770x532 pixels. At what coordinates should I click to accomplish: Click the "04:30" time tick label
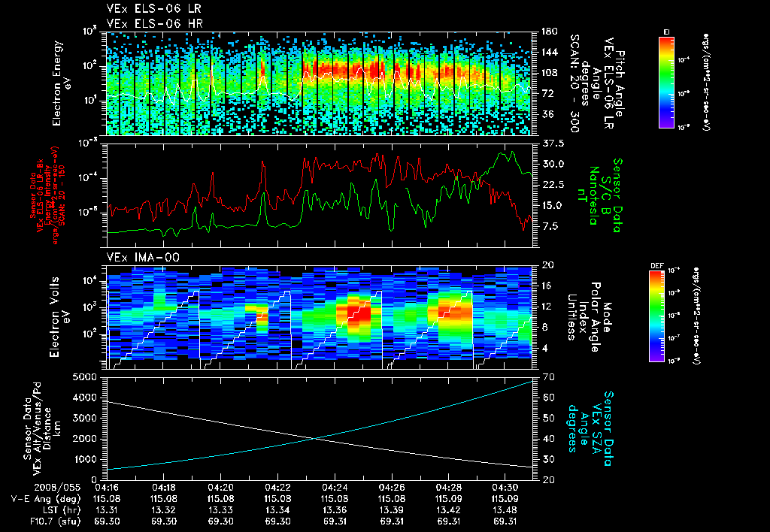tap(506, 488)
